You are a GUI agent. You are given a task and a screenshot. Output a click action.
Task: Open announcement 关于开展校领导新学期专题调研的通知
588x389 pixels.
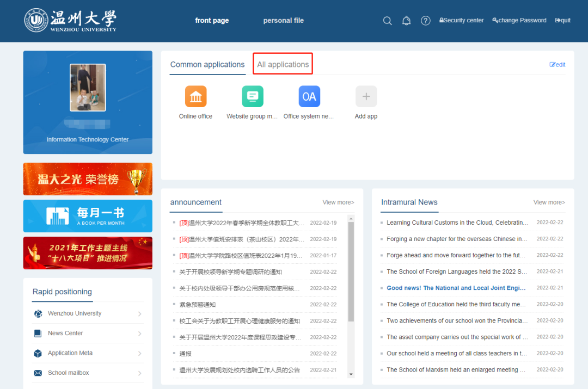click(x=230, y=272)
